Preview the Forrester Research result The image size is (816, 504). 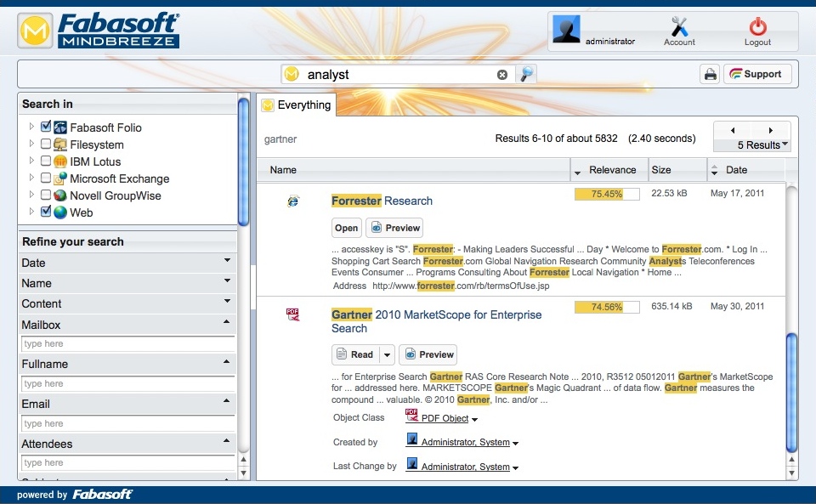pyautogui.click(x=394, y=228)
